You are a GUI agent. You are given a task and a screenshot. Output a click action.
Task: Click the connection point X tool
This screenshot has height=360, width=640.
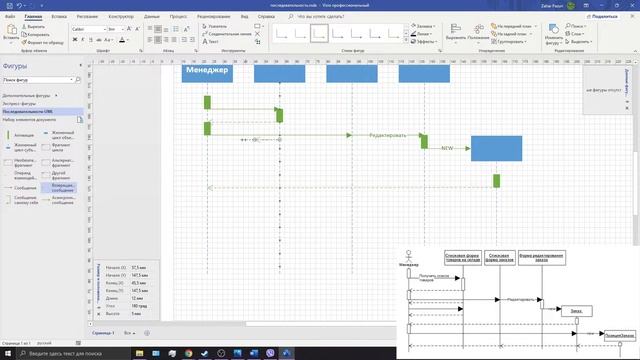pyautogui.click(x=257, y=34)
